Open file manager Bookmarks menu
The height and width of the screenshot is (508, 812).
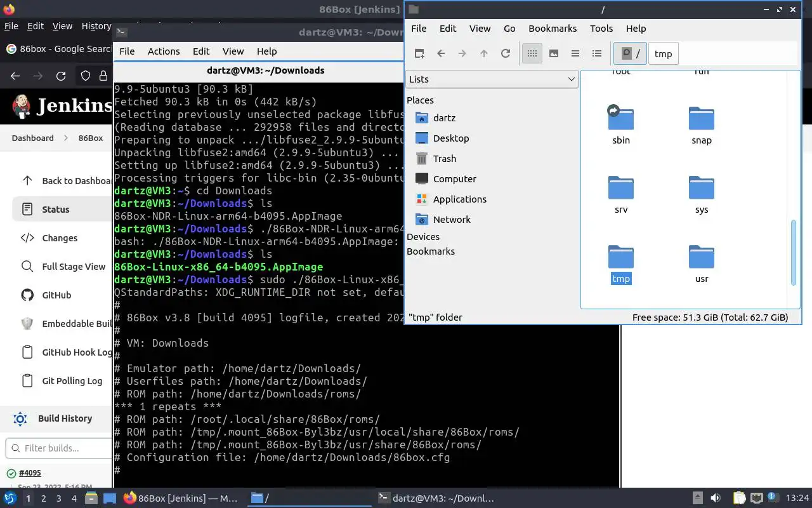point(553,28)
